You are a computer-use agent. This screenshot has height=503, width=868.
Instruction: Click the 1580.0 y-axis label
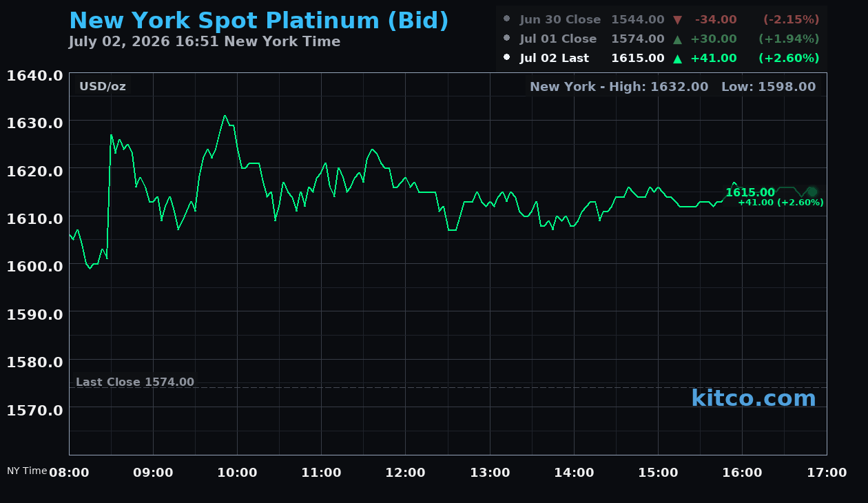pos(35,362)
